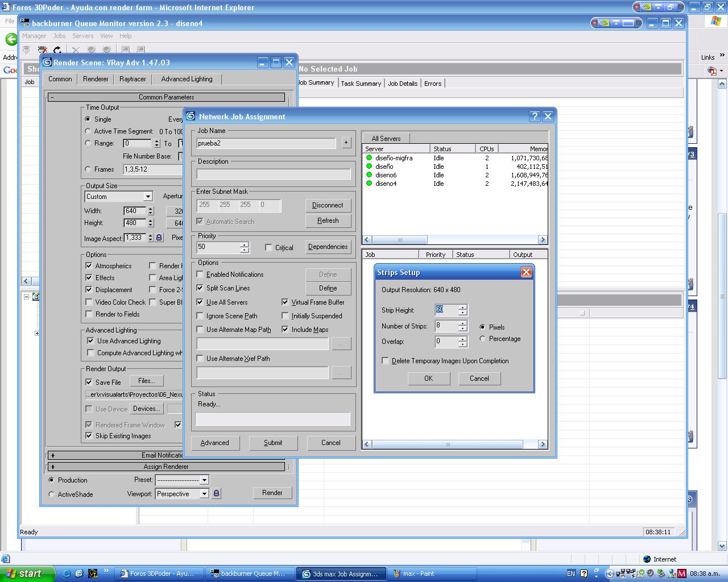Viewport: 728px width, 582px height.
Task: Open the Renderer tab in Render Scene
Action: 96,79
